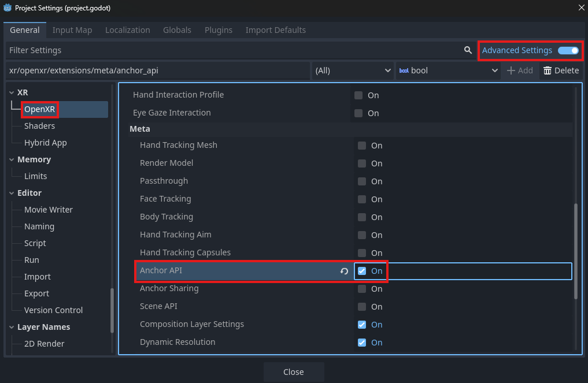The image size is (588, 383).
Task: Click the Add button
Action: pyautogui.click(x=520, y=70)
